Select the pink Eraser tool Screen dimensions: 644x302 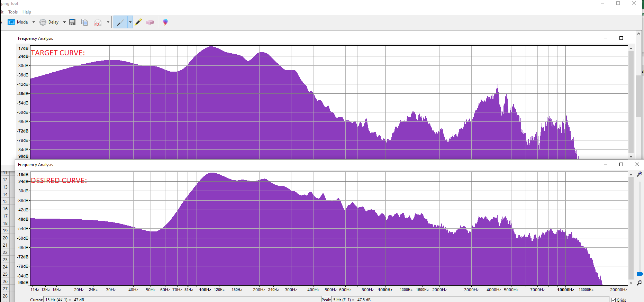click(x=150, y=22)
